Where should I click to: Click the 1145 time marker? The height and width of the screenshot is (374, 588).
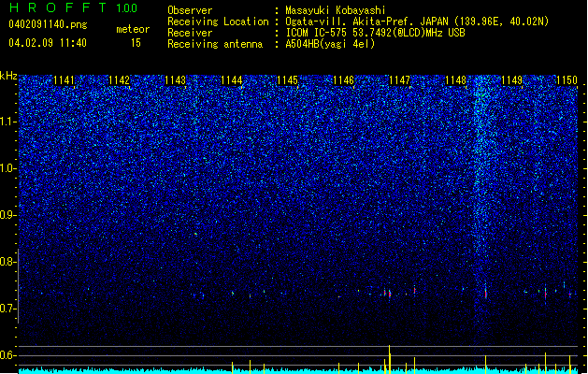[x=287, y=79]
